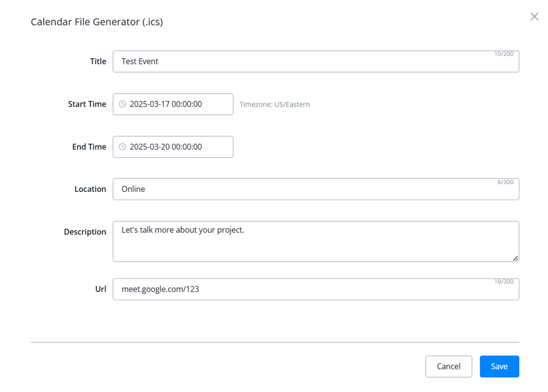The image size is (548, 392).
Task: Click the Start Time label
Action: 87,104
